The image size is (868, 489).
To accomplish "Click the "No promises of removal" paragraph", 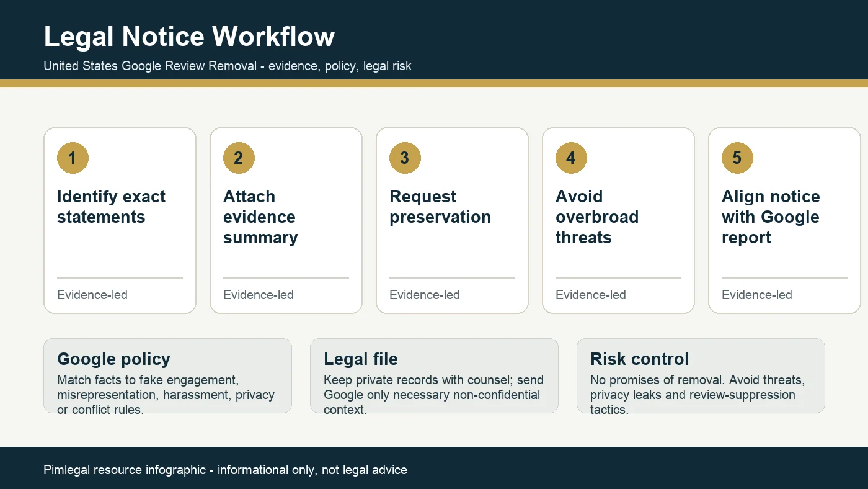I will click(x=697, y=395).
